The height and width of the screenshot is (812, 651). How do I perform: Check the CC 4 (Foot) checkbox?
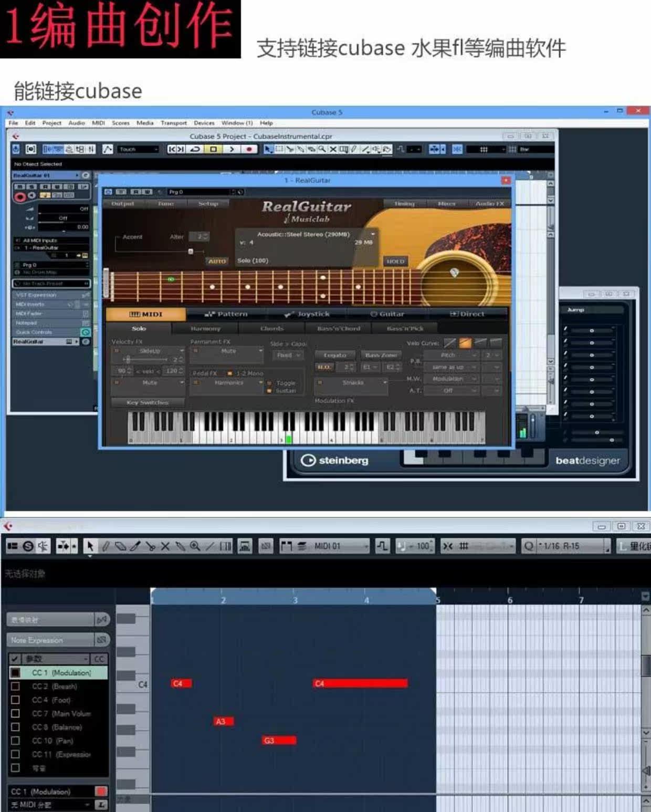point(15,700)
